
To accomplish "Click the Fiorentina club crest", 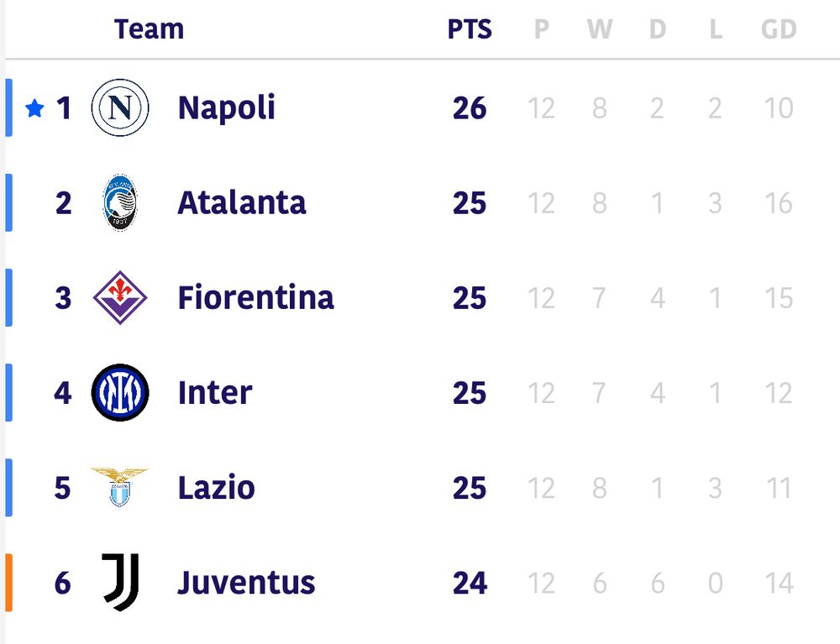I will tap(120, 298).
